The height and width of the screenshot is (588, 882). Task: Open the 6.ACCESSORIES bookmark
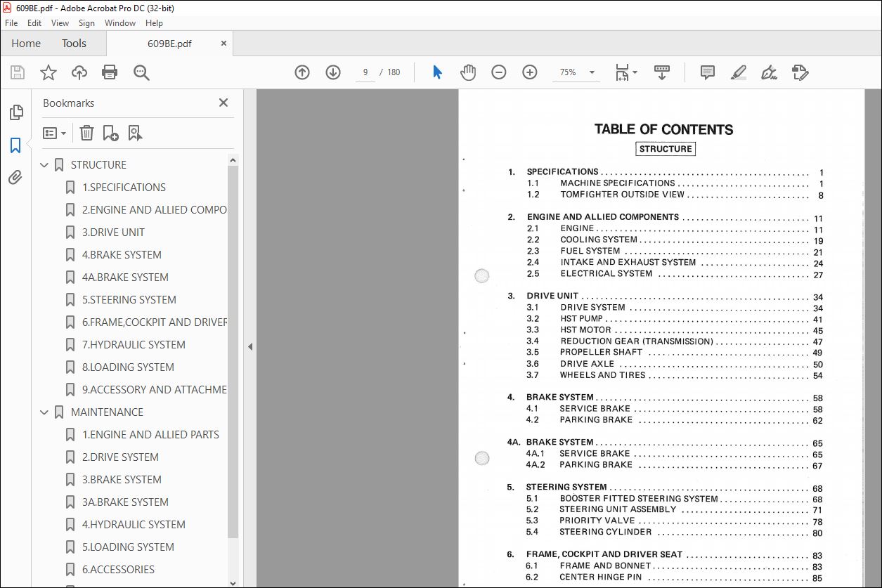point(118,570)
